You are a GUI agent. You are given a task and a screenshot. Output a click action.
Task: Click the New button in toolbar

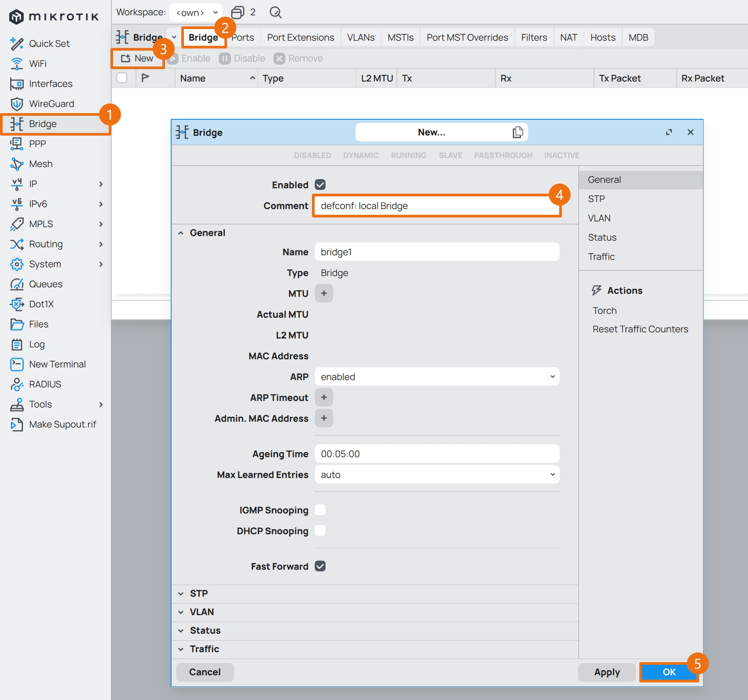[137, 59]
